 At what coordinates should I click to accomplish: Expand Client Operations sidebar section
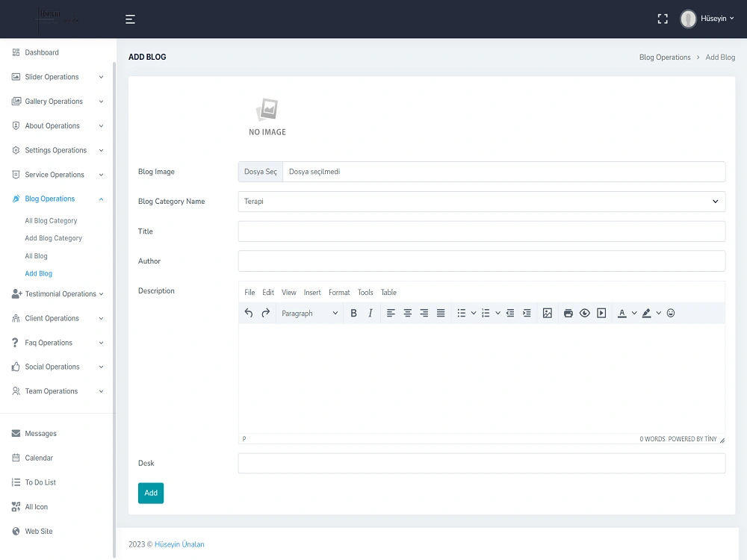[58, 318]
